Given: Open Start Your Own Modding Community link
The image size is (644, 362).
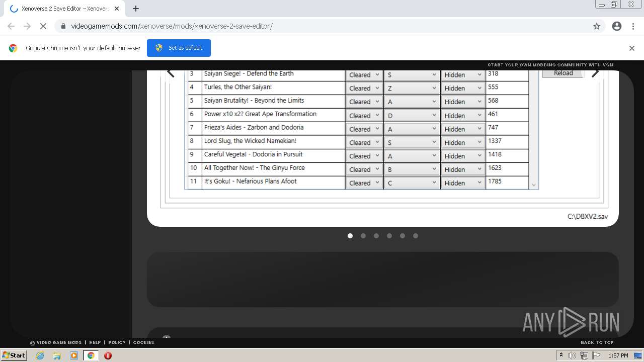Looking at the screenshot, I should point(550,65).
